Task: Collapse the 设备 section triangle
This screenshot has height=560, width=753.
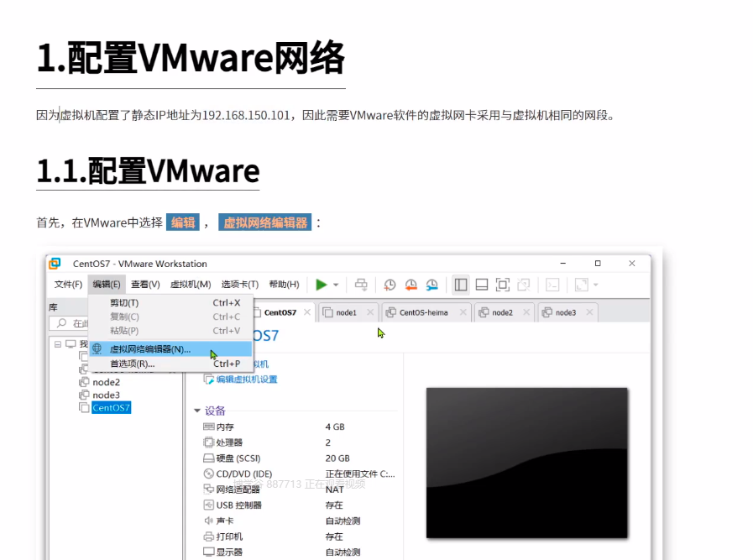Action: [197, 411]
